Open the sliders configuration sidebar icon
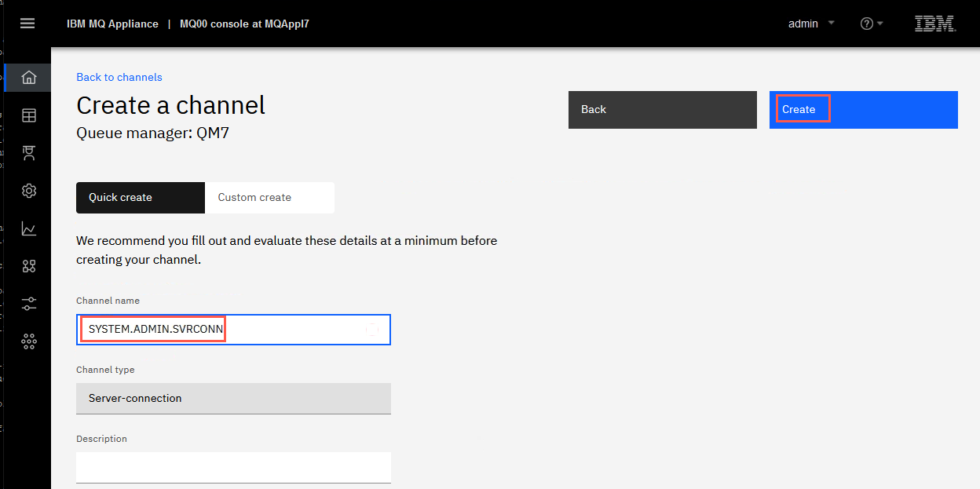The width and height of the screenshot is (980, 489). pyautogui.click(x=29, y=304)
